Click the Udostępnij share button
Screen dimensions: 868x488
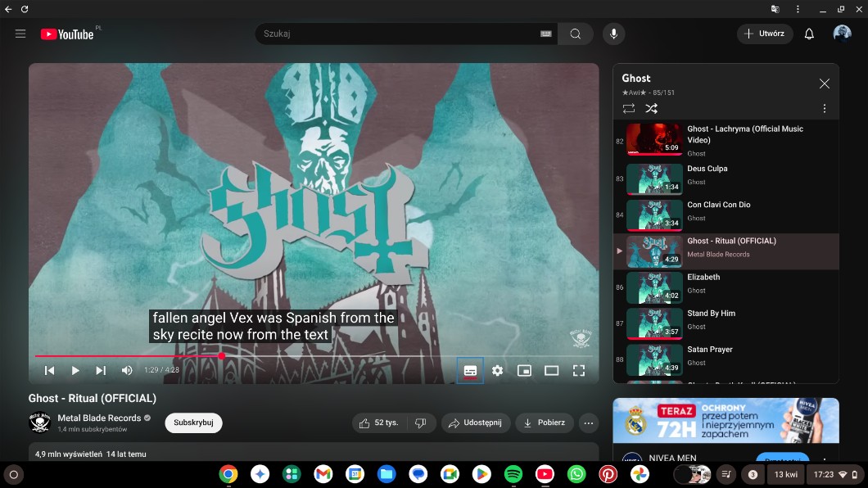coord(476,422)
